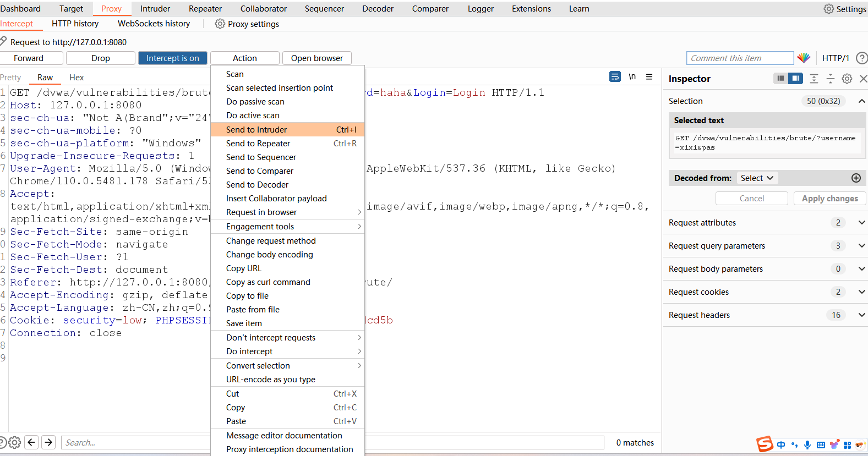
Task: Choose Send to Intruder
Action: click(x=287, y=129)
